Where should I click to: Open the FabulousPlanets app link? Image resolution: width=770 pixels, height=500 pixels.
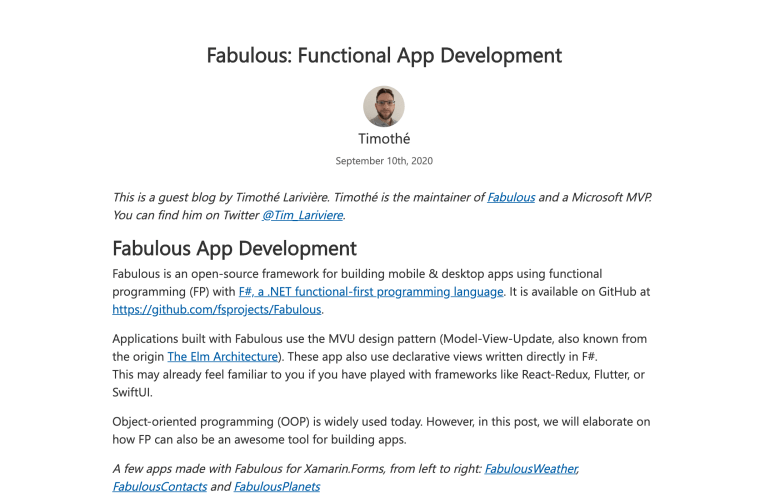[277, 487]
